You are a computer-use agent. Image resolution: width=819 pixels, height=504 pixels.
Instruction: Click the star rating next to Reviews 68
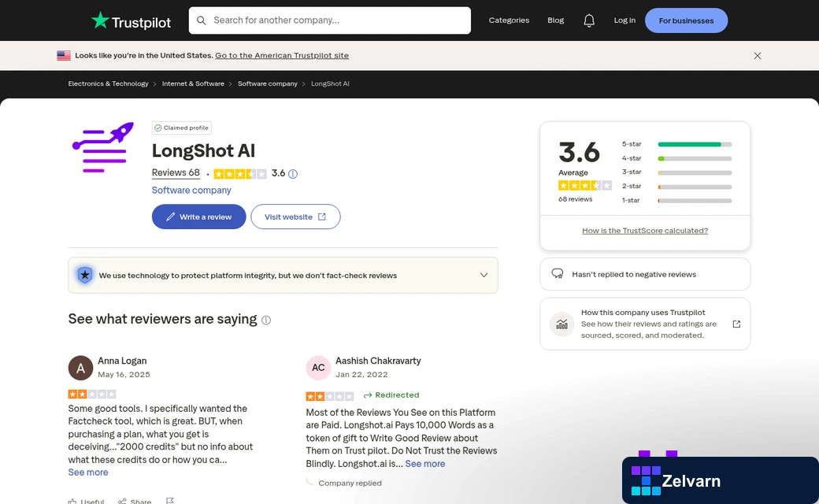coord(240,174)
